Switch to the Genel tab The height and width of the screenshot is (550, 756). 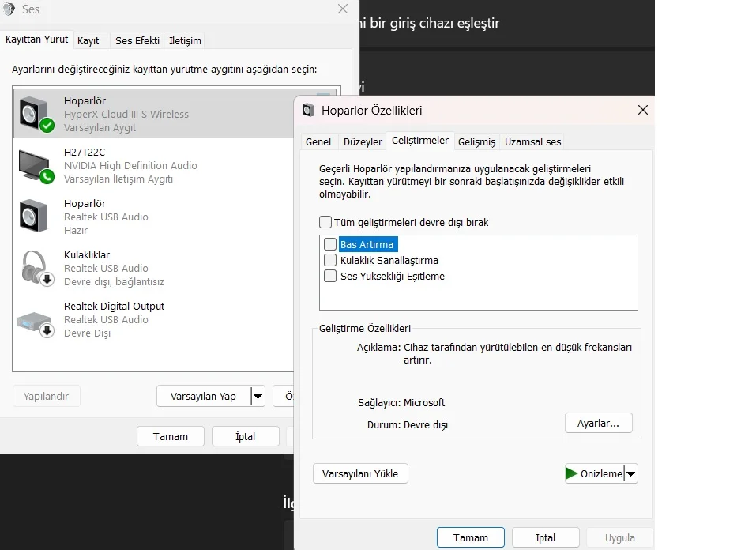tap(318, 141)
